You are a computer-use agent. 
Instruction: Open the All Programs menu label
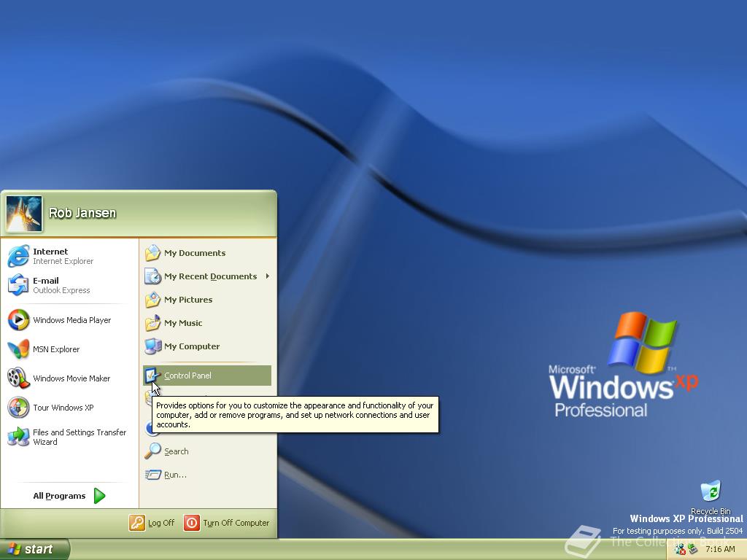coord(60,496)
